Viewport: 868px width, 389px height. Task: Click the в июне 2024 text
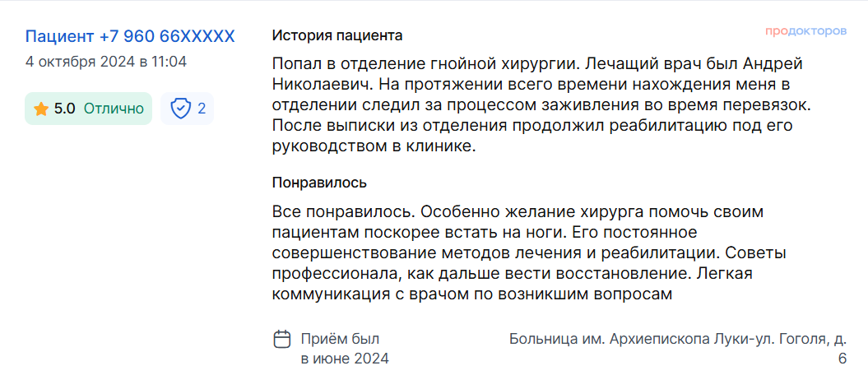click(x=345, y=359)
